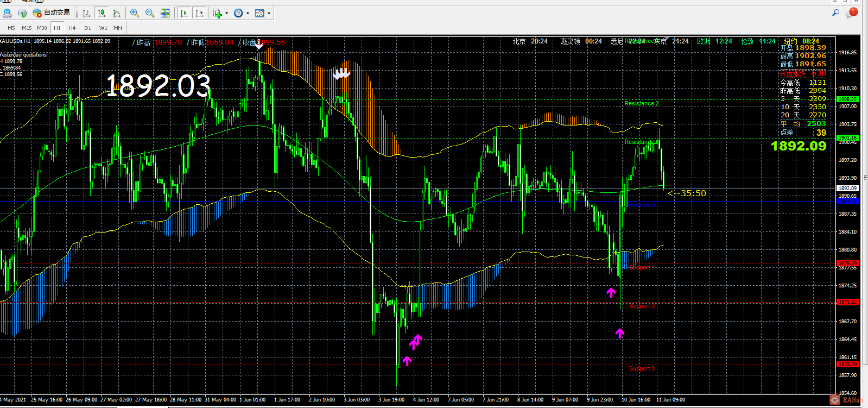This screenshot has width=868, height=408.
Task: Expand the periodicity dropdown arrow
Action: 248,13
